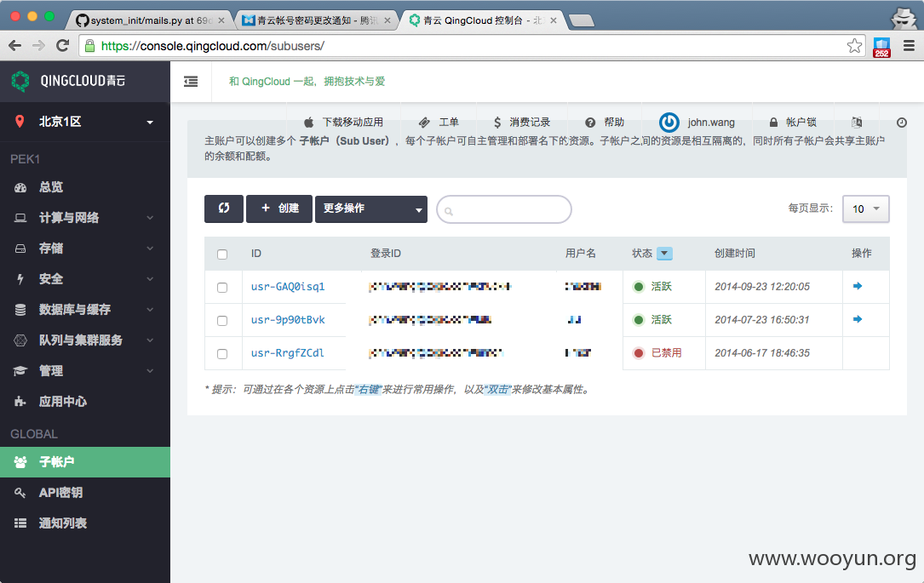Switch to system_init/mails.py GitHub tab
This screenshot has height=583, width=924.
150,20
